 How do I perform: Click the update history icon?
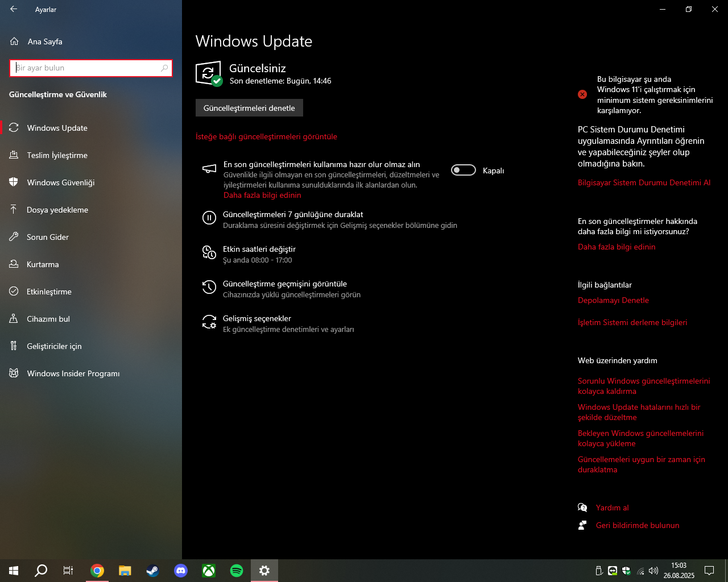pos(209,287)
